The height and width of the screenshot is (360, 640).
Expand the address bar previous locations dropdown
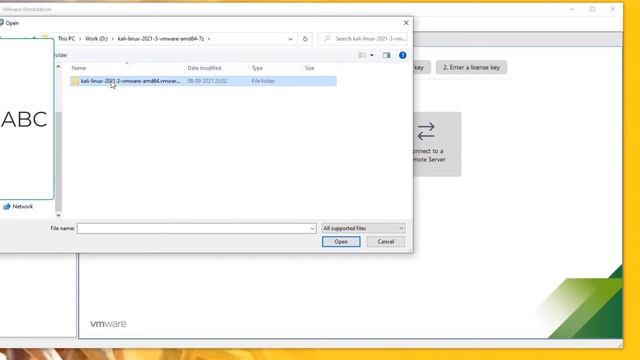coord(290,39)
